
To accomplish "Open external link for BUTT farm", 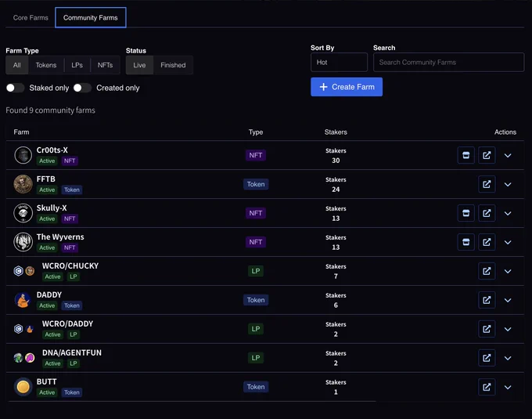I will tap(487, 387).
